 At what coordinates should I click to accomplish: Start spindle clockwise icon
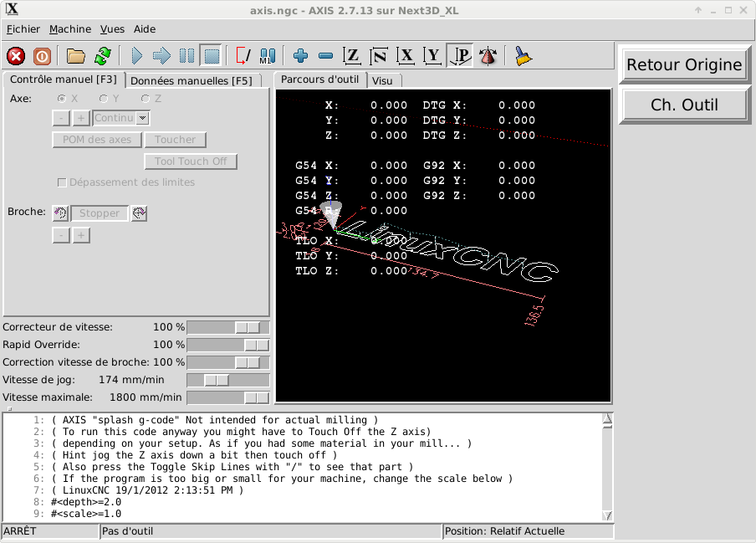139,213
